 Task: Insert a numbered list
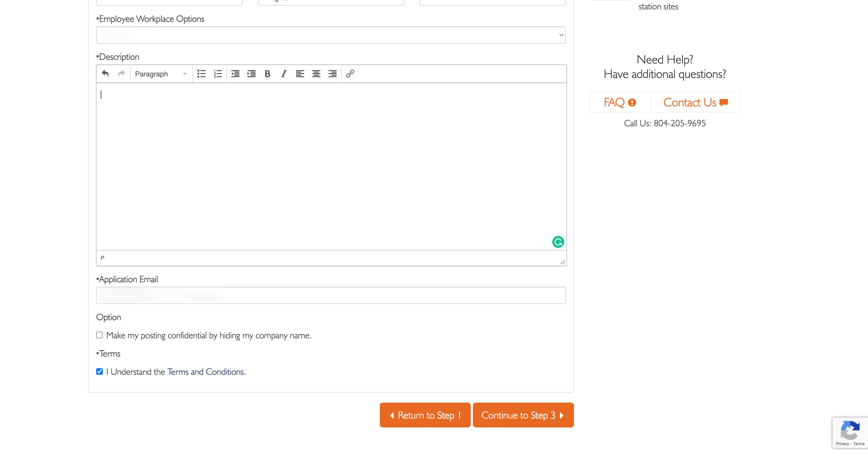[218, 74]
